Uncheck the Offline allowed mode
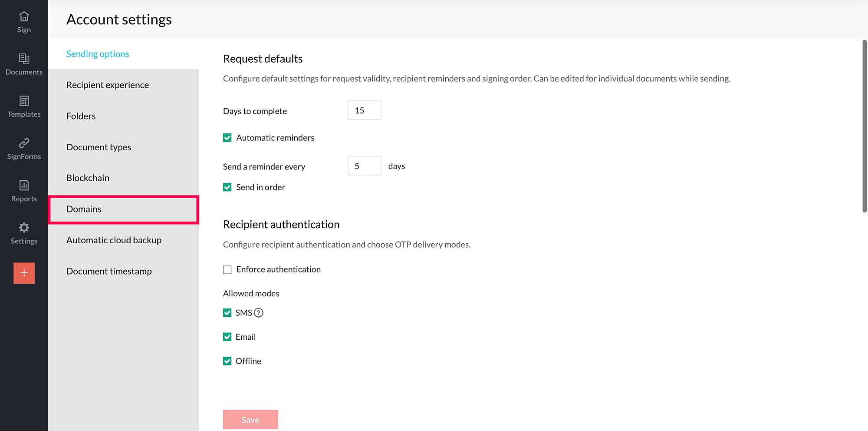This screenshot has width=868, height=431. (227, 361)
